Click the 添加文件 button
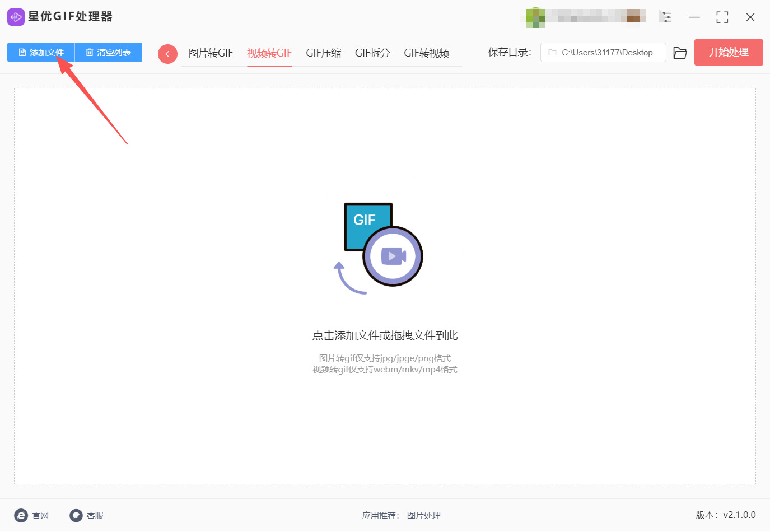Viewport: 770px width, 532px height. 41,53
